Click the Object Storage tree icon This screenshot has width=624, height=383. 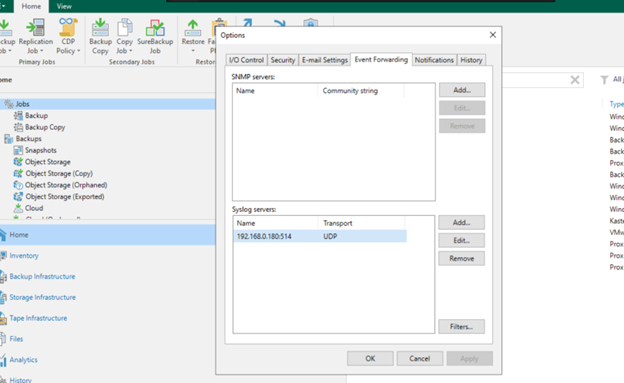point(18,162)
